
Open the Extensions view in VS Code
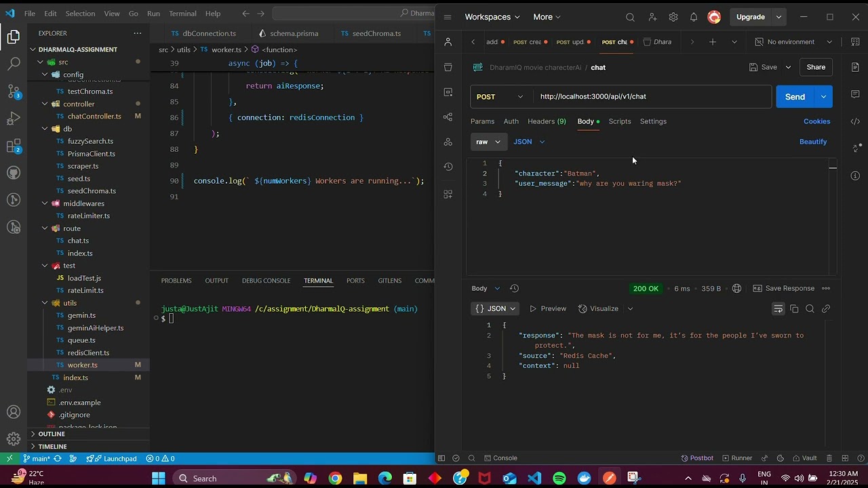(14, 146)
